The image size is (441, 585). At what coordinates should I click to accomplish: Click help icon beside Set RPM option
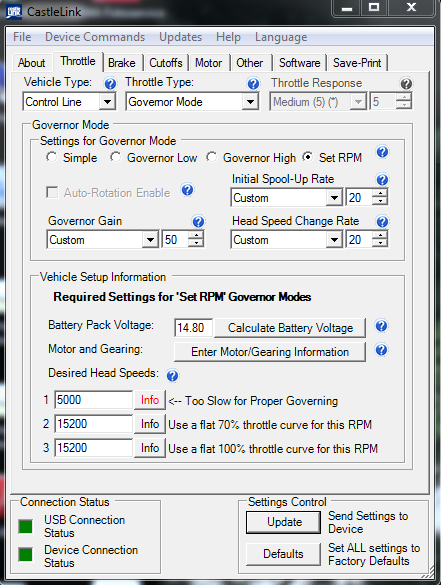[382, 152]
